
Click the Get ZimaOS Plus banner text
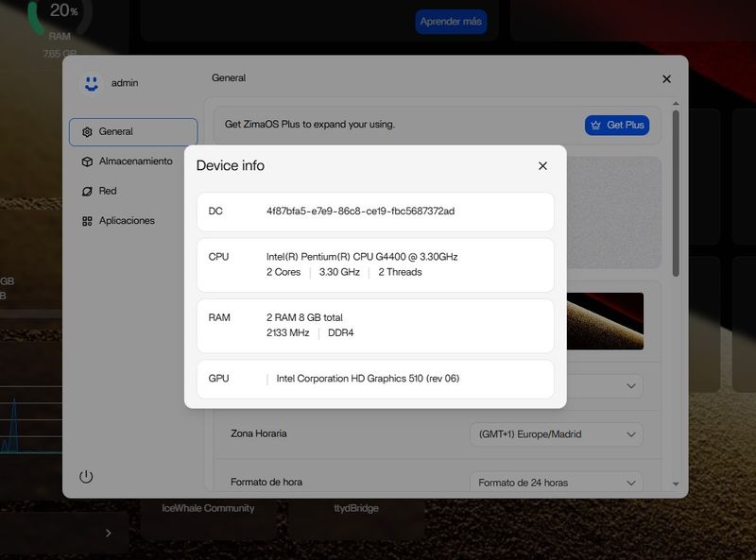(310, 125)
